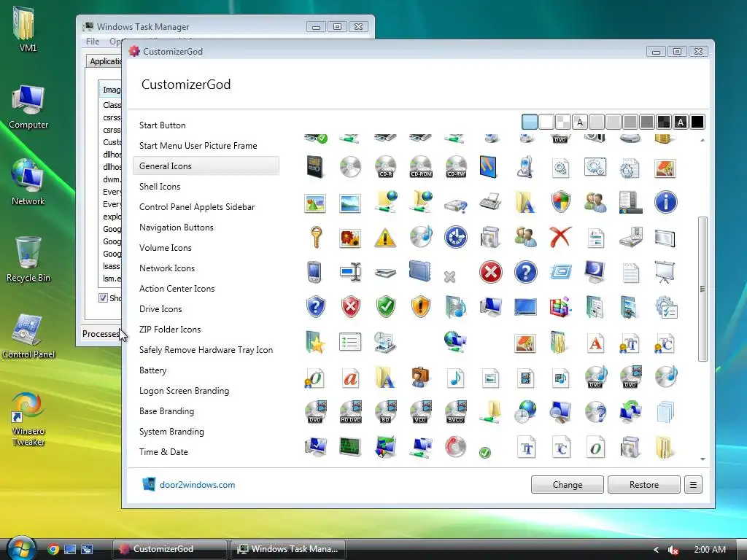
Task: Open Start Menu User Picture Frame category
Action: coord(198,146)
